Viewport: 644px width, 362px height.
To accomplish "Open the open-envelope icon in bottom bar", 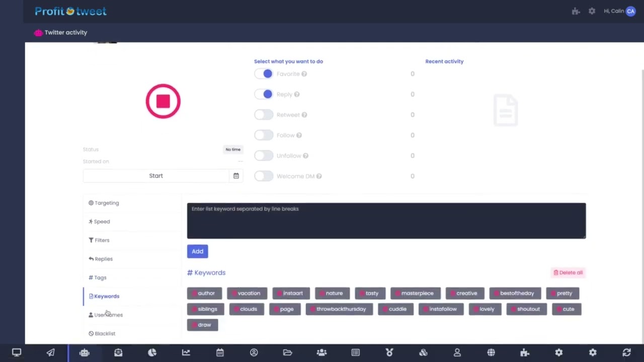I will click(118, 352).
